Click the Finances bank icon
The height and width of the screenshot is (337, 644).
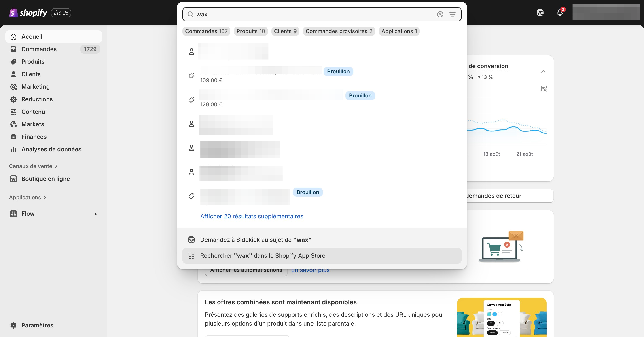[x=13, y=137]
